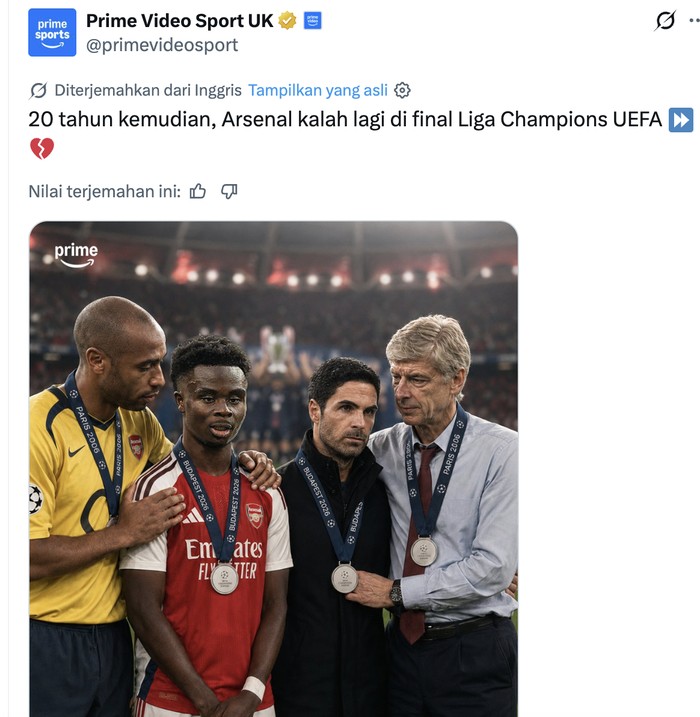Screen dimensions: 700x717
Task: Rate translation with thumbs up
Action: 198,191
